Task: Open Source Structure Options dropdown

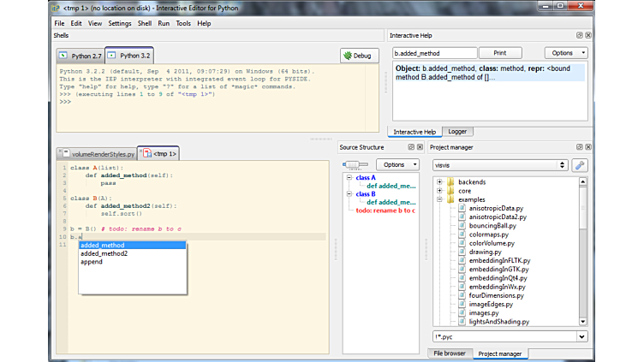Action: pos(397,164)
